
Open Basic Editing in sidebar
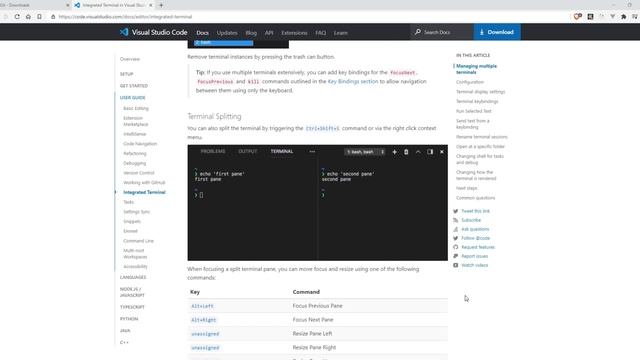(x=136, y=109)
